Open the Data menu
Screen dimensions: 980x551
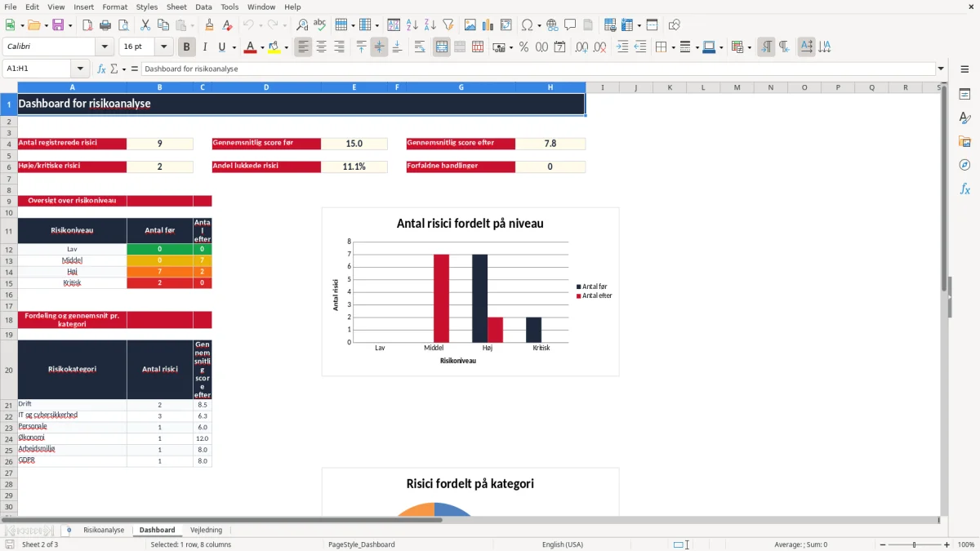pos(203,7)
